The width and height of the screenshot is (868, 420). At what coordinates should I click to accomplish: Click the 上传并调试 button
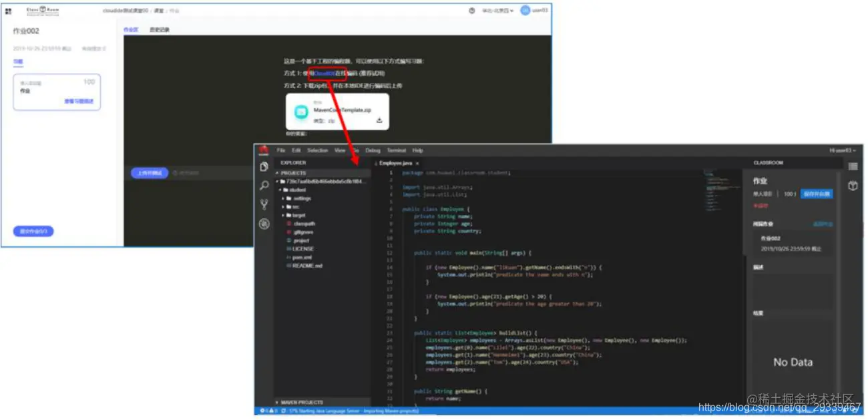click(149, 173)
